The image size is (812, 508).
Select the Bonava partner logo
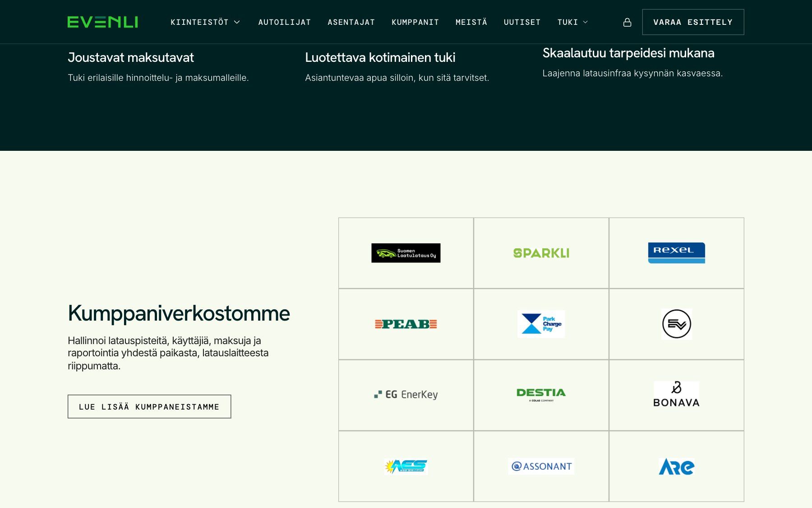(x=677, y=395)
